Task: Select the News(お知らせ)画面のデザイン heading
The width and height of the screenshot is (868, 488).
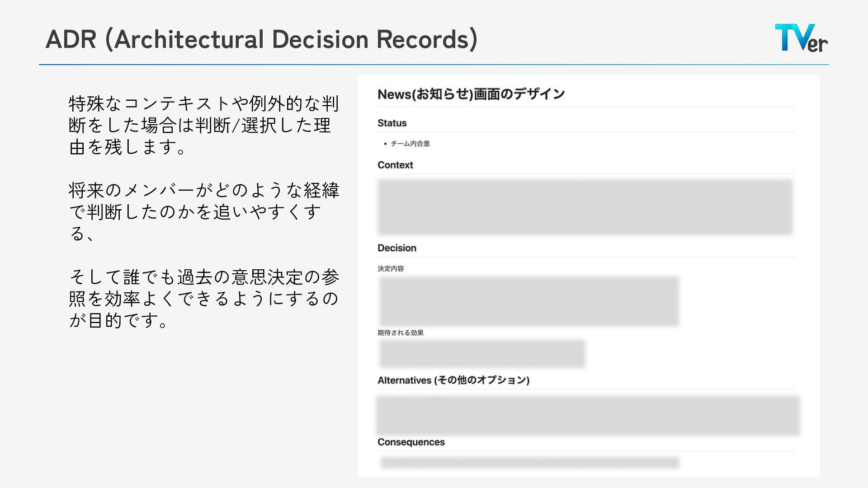Action: pos(471,94)
